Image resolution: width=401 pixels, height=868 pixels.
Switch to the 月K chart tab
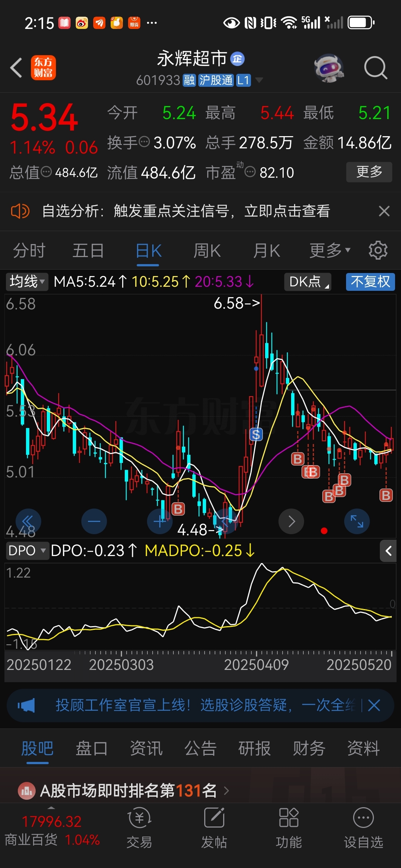[x=267, y=251]
